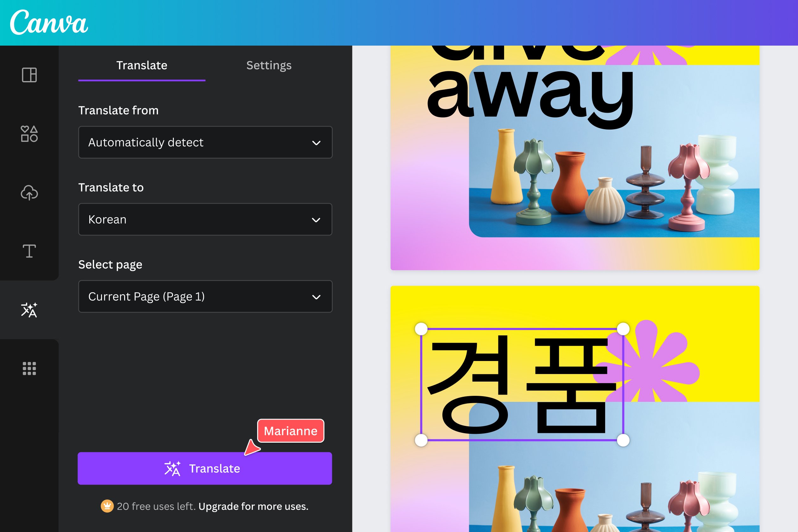Viewport: 798px width, 532px height.
Task: Select the Elements/Shapes icon in sidebar
Action: tap(29, 132)
